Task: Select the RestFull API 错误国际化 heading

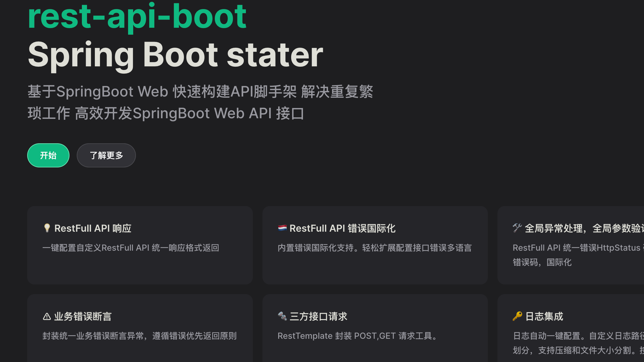Action: coord(343,228)
